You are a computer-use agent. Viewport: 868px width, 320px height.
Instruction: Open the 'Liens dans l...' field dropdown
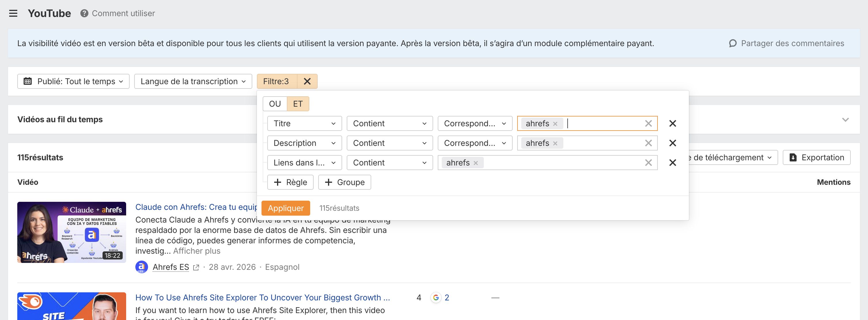[x=305, y=163]
